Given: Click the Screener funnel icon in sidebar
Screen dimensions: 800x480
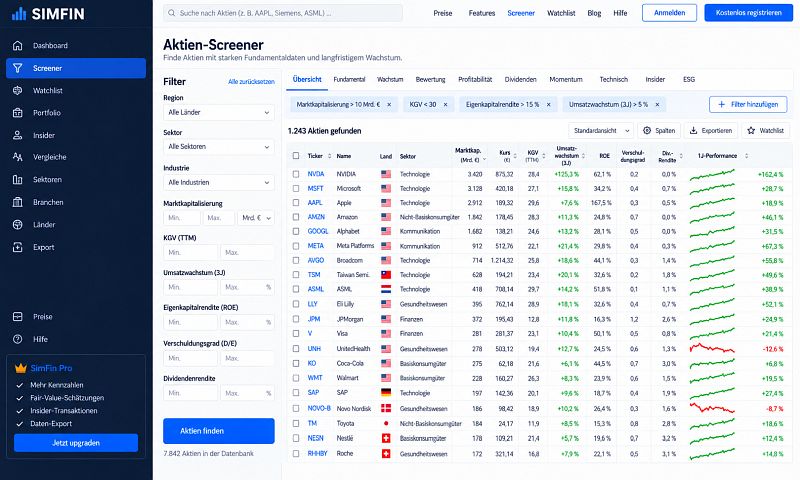Looking at the screenshot, I should 17,68.
